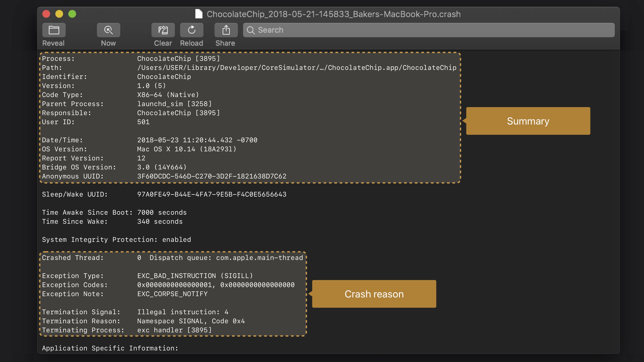Click the Exception Type EXC_BAD_INSTRUCTION line
The width and height of the screenshot is (644, 362).
pyautogui.click(x=195, y=276)
